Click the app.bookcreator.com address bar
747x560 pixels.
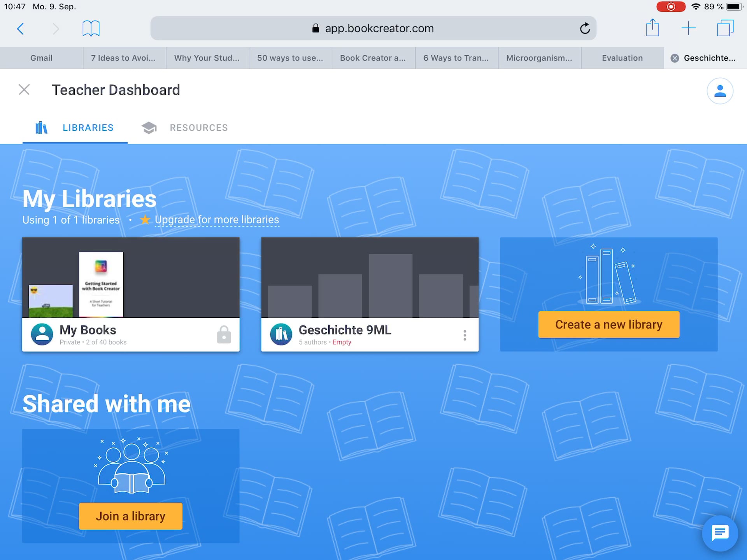(x=373, y=28)
